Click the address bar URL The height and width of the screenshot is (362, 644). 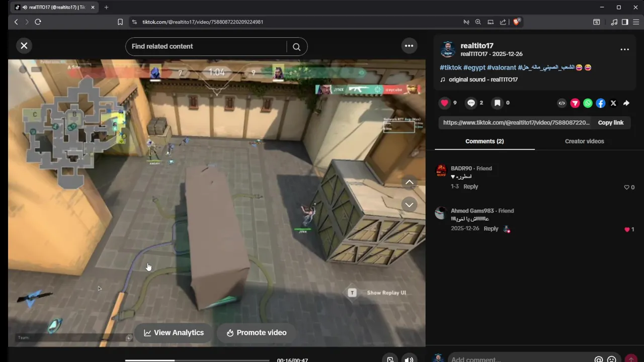(203, 22)
